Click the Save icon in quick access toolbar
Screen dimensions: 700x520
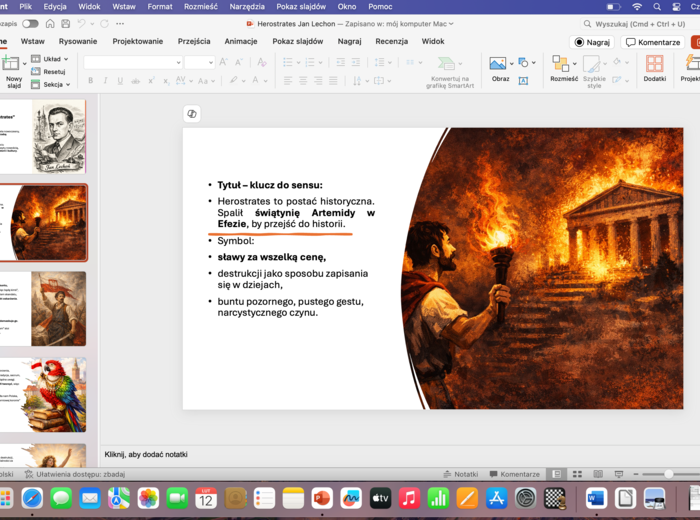[65, 23]
